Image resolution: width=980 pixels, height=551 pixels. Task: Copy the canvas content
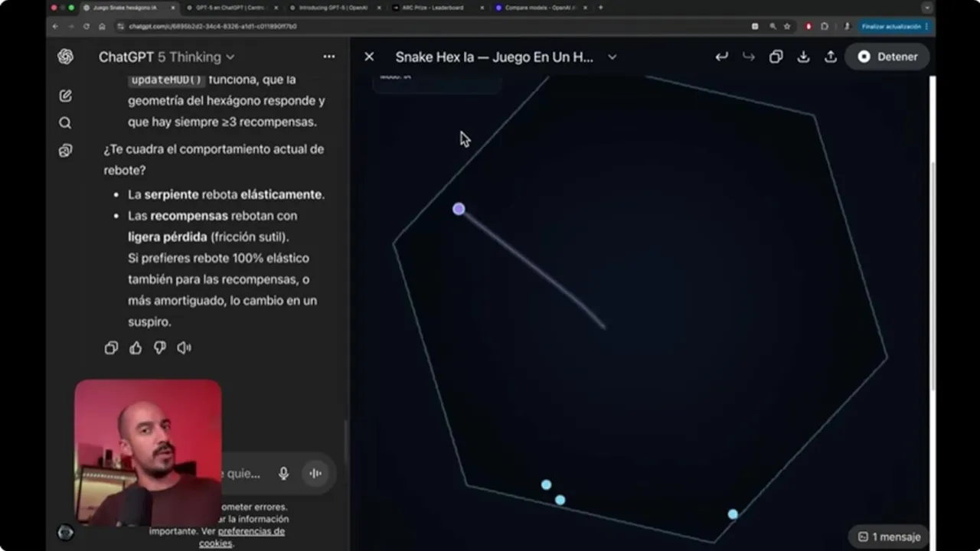776,57
